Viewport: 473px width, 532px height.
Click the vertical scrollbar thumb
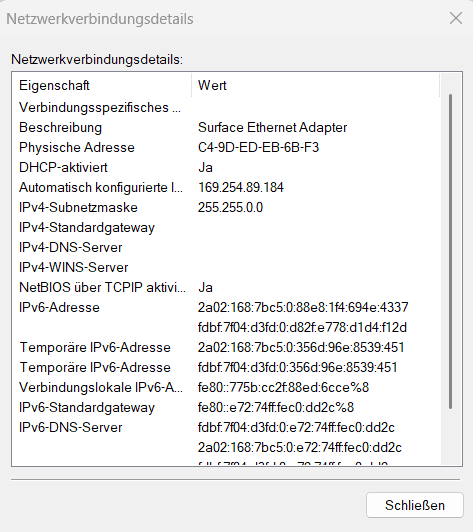(451, 251)
